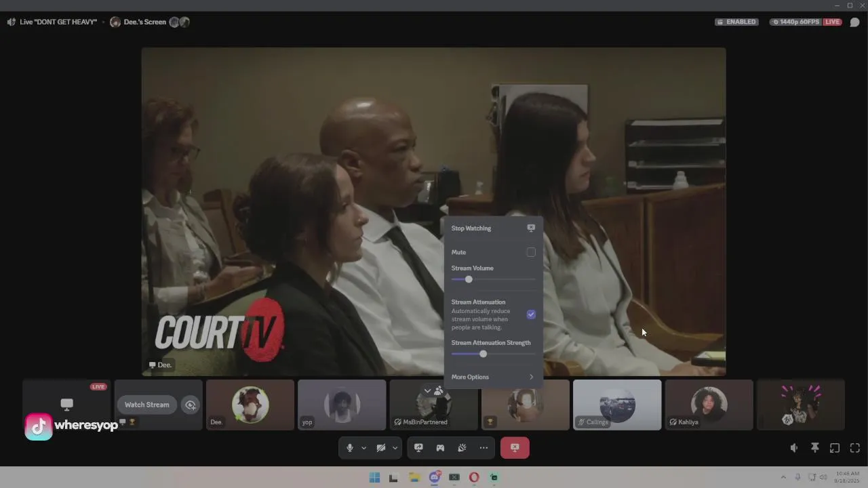Select Cailings' participant tile
This screenshot has height=488, width=868.
click(x=617, y=405)
